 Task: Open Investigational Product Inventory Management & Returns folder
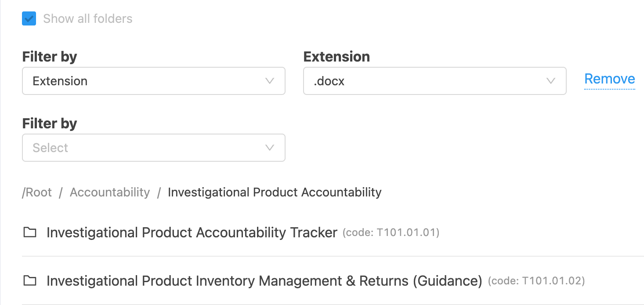pyautogui.click(x=264, y=281)
